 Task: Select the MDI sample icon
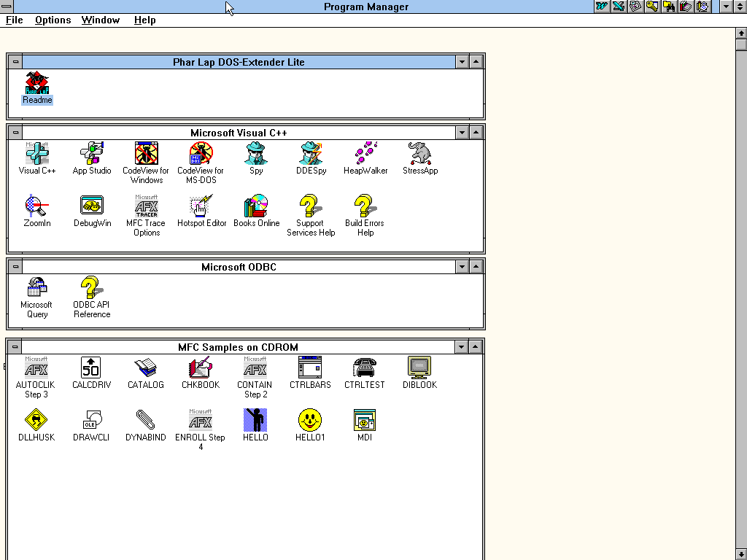(365, 419)
